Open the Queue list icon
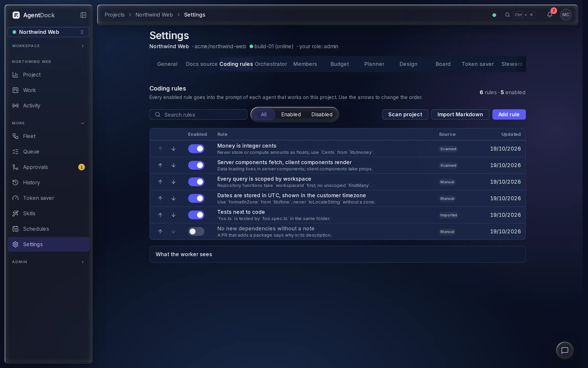This screenshot has width=588, height=368. point(15,152)
